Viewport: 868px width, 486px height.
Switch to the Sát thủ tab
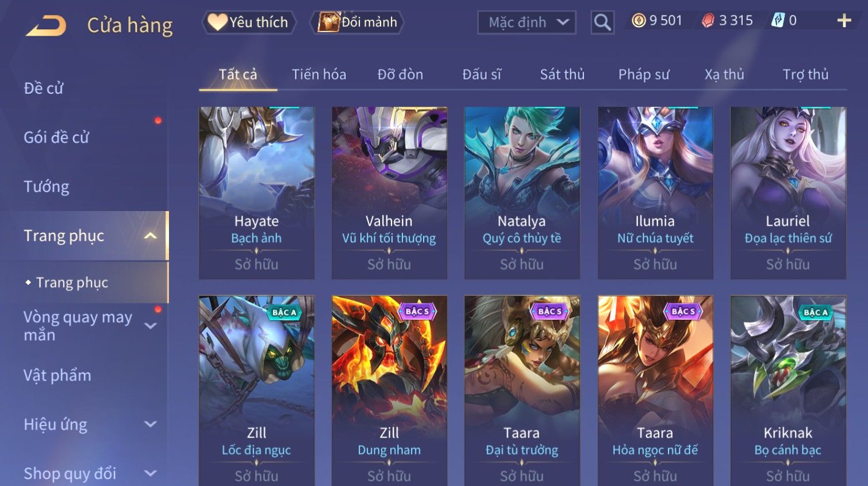click(562, 74)
